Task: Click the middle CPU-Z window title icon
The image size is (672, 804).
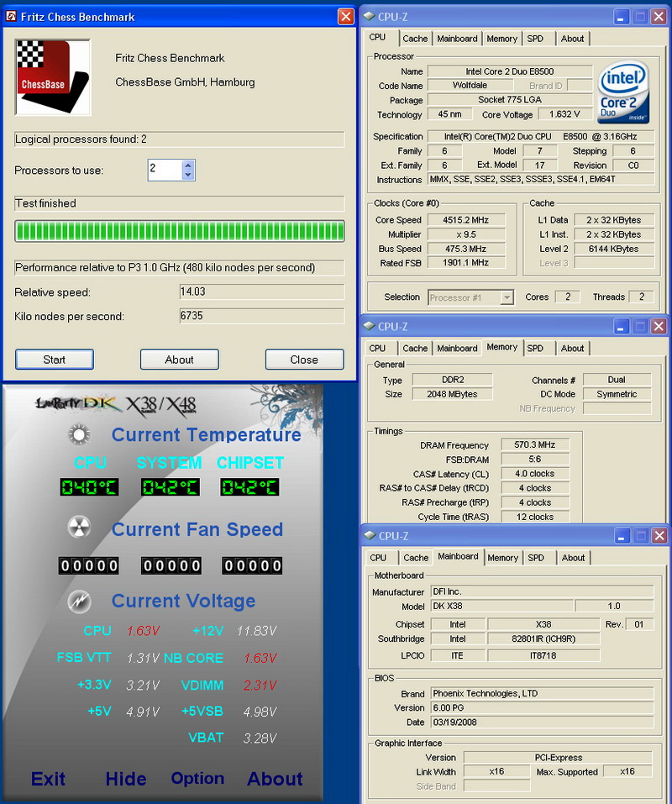Action: pos(369,326)
